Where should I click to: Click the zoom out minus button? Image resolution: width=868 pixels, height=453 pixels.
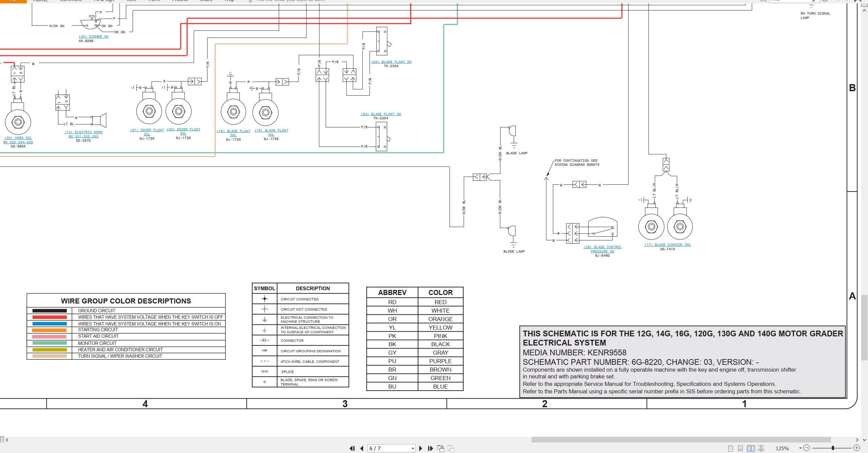click(x=807, y=448)
